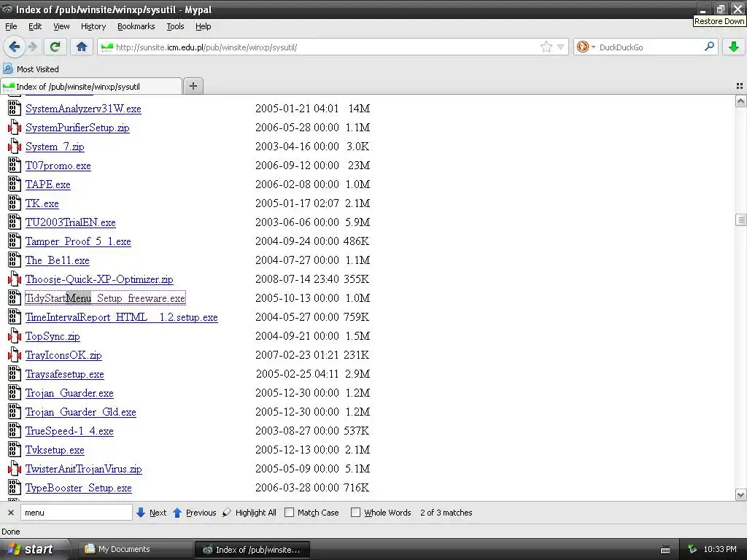Click file icon beside Tamper_Proof_5_1.exe
The width and height of the screenshot is (747, 560).
tap(15, 241)
